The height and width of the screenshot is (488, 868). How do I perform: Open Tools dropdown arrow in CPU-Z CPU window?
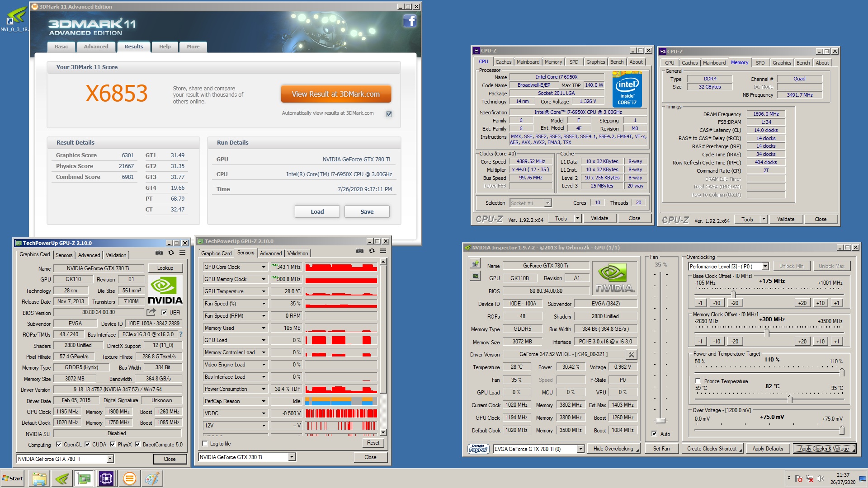[x=577, y=219]
